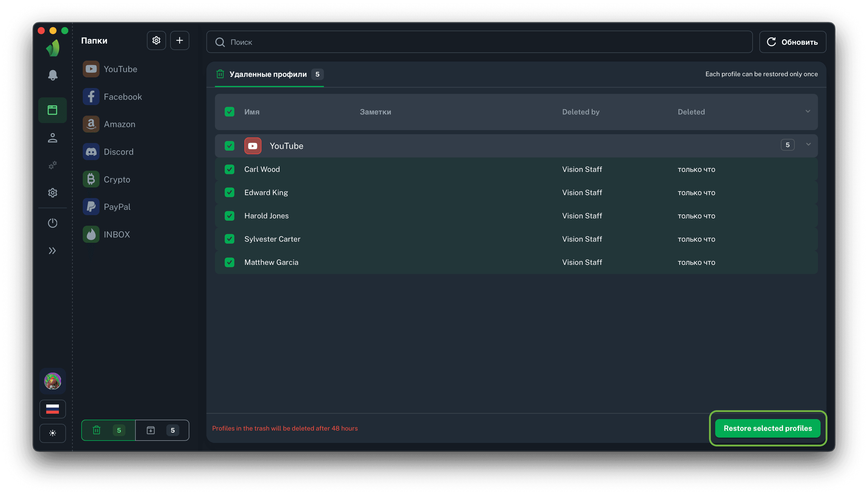Click Restore selected profiles button
The width and height of the screenshot is (868, 495).
[767, 428]
